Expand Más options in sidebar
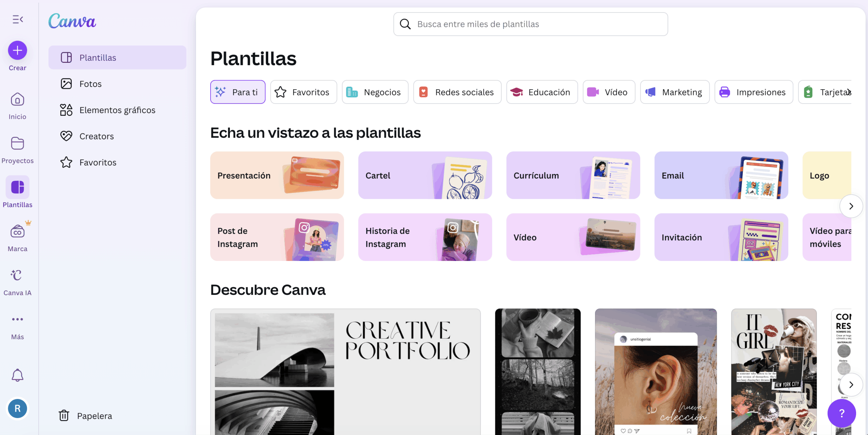The width and height of the screenshot is (868, 435). pyautogui.click(x=18, y=320)
